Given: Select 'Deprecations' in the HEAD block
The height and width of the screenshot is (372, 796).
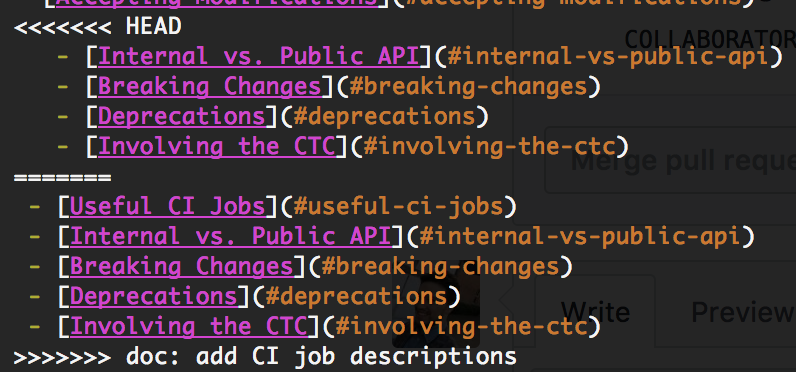Looking at the screenshot, I should click(181, 117).
